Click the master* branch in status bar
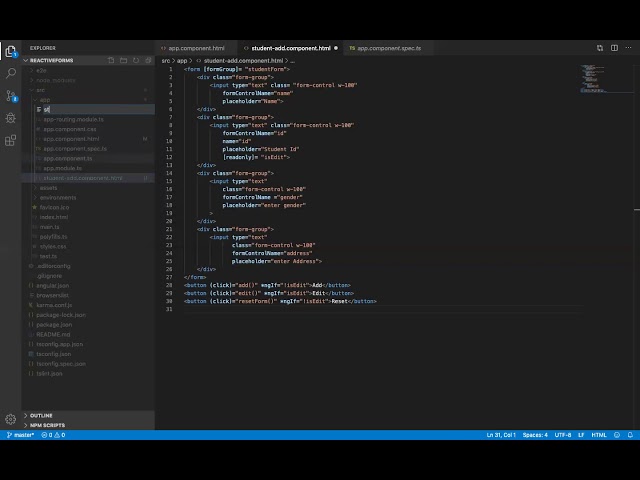The image size is (640, 480). pos(20,435)
